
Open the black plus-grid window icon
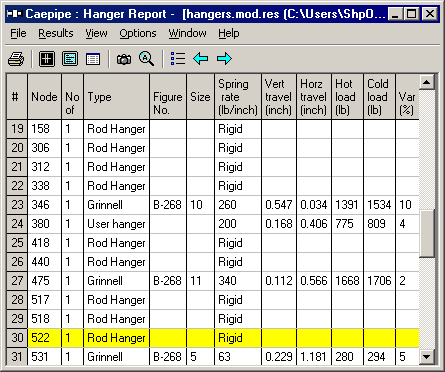[x=47, y=59]
